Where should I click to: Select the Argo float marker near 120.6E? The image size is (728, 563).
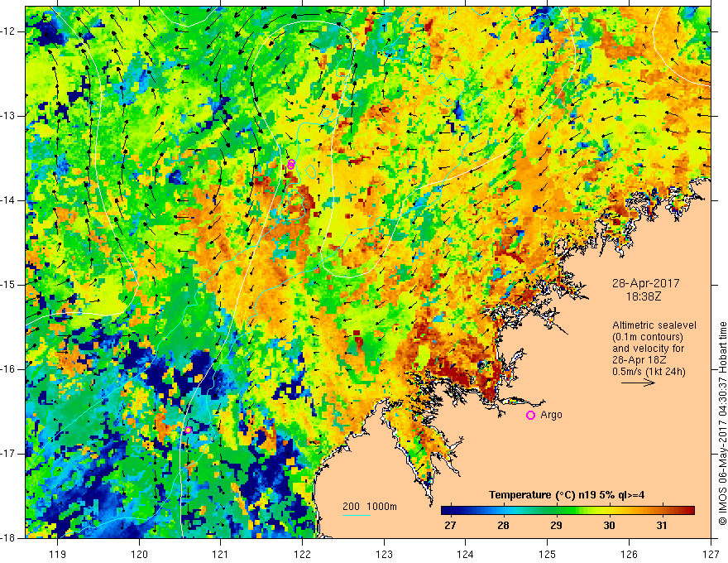click(x=188, y=431)
